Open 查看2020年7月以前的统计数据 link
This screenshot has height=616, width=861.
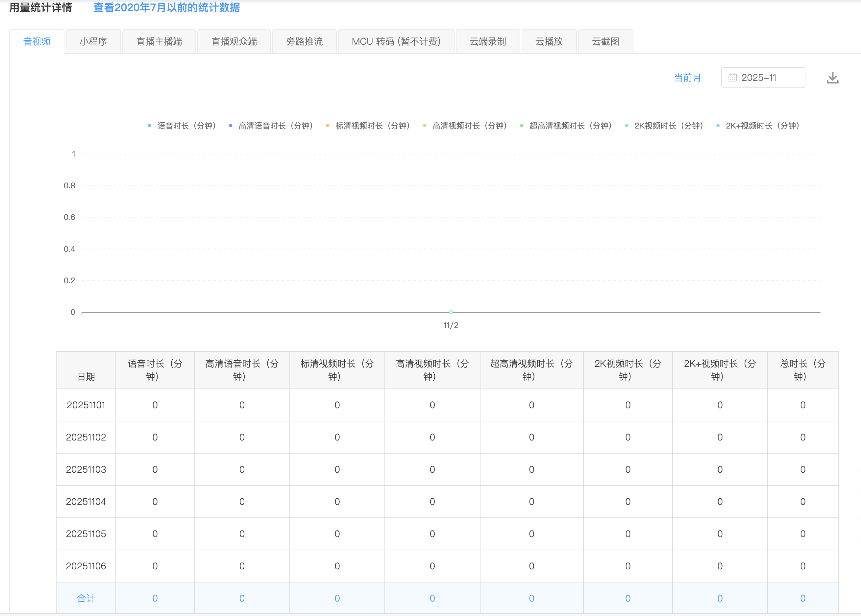pos(167,8)
